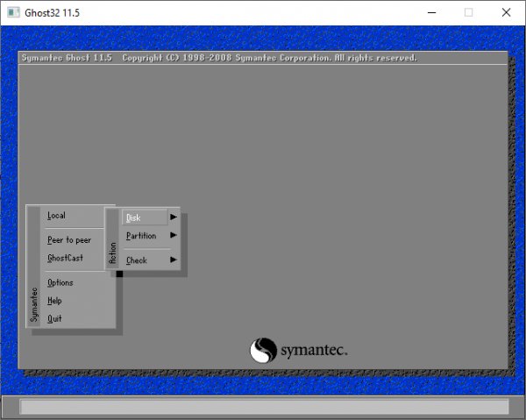526x420 pixels.
Task: Select the Disk action submenu item
Action: pos(145,217)
